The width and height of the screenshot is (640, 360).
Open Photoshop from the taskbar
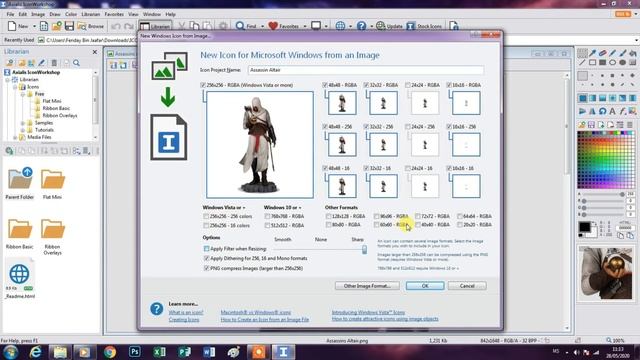click(x=135, y=351)
